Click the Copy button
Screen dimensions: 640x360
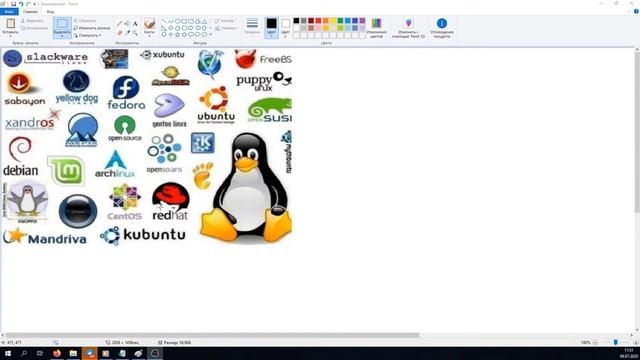tap(34, 28)
